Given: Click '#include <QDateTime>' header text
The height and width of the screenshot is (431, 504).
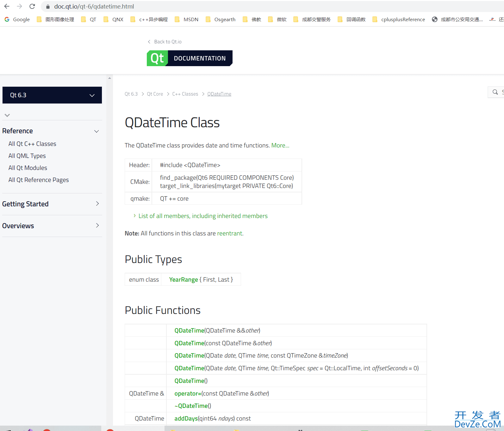Looking at the screenshot, I should click(x=190, y=165).
